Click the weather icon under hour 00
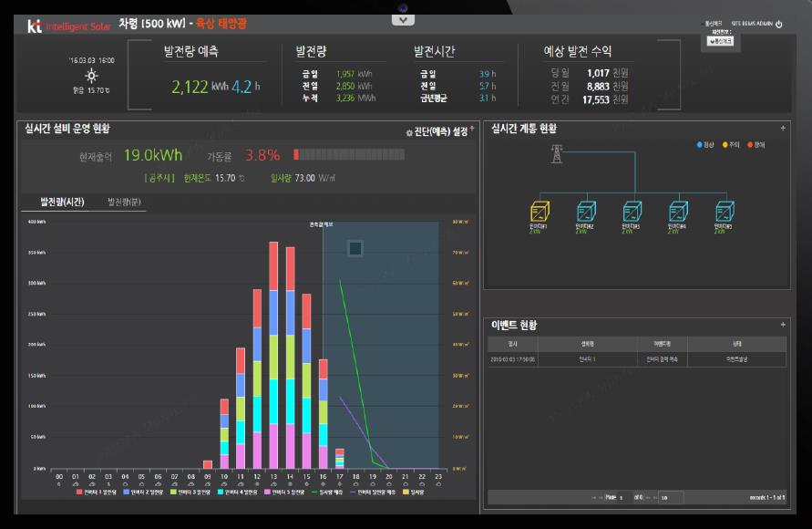The width and height of the screenshot is (812, 529). pos(59,484)
